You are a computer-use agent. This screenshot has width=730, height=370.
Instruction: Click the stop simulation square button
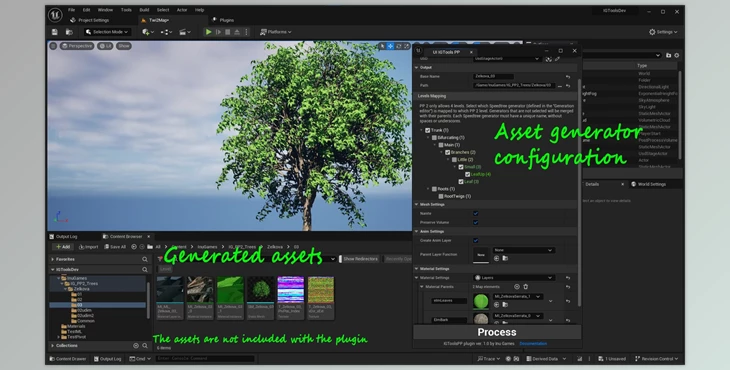(x=228, y=32)
